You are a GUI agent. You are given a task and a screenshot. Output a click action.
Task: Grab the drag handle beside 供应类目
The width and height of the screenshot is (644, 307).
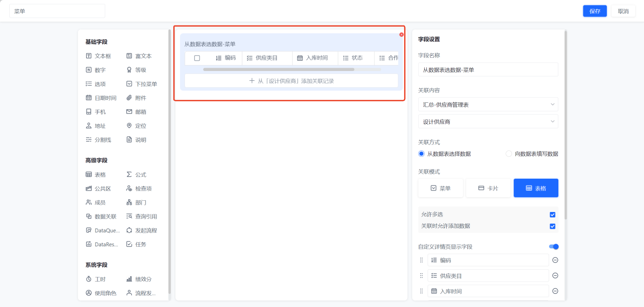point(421,276)
